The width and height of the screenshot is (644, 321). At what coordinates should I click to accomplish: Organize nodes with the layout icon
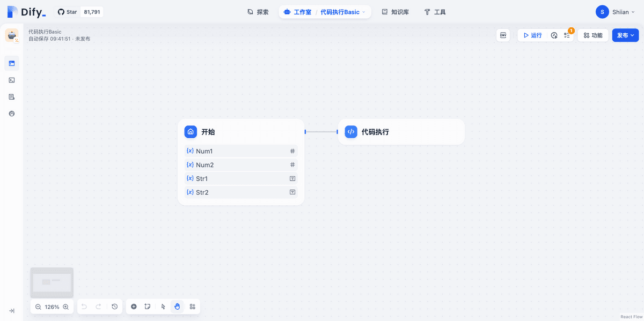click(192, 307)
